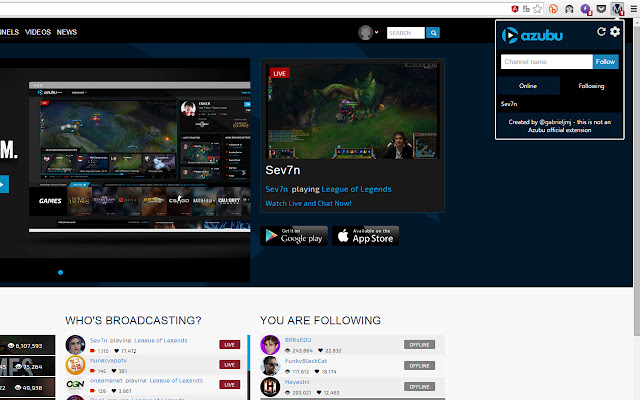Refresh the Azubu popup channel list
The height and width of the screenshot is (400, 640).
(x=601, y=32)
